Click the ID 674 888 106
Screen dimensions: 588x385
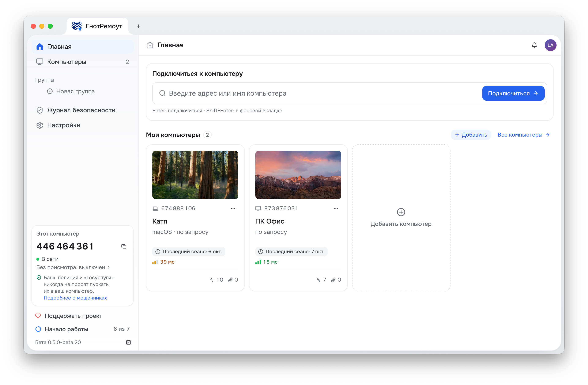pyautogui.click(x=178, y=208)
